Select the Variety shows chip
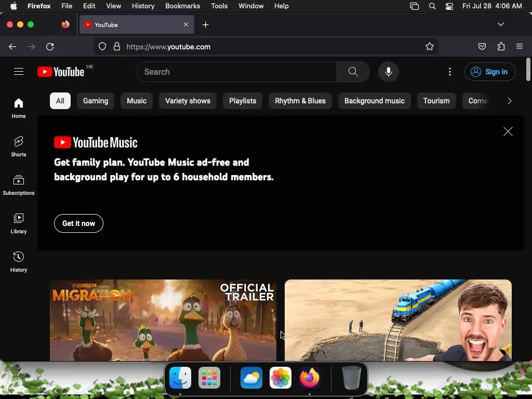The image size is (532, 399). coord(188,101)
